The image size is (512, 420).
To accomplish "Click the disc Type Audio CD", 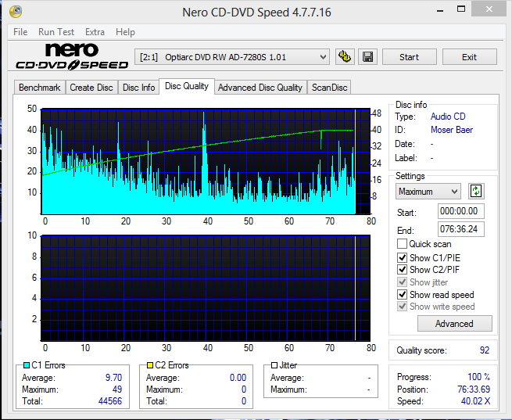I will coord(448,117).
